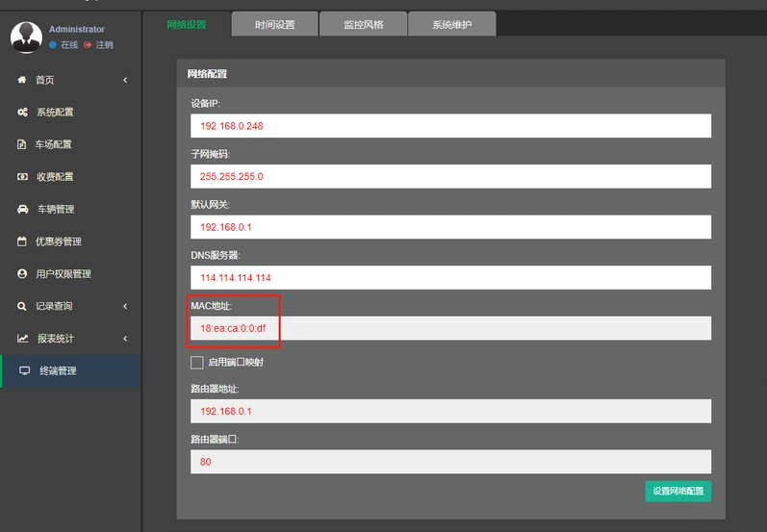Click the DNS服务器 input field
767x532 pixels.
450,277
